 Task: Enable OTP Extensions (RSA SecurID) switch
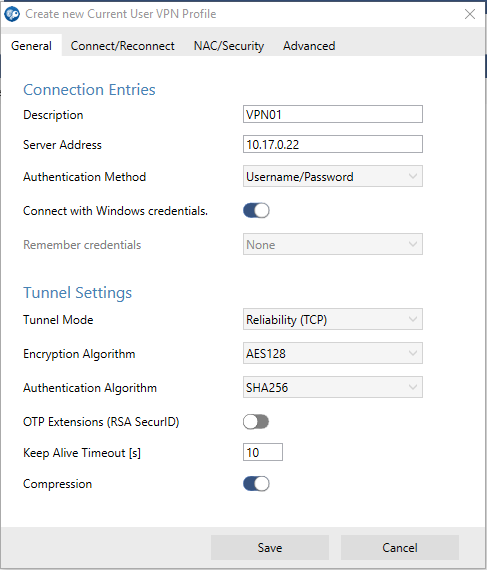pos(256,422)
